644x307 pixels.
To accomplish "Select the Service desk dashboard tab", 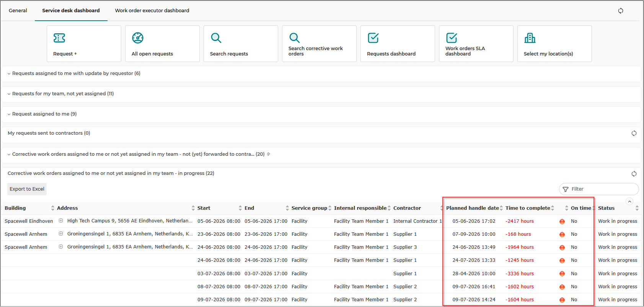I will point(71,10).
